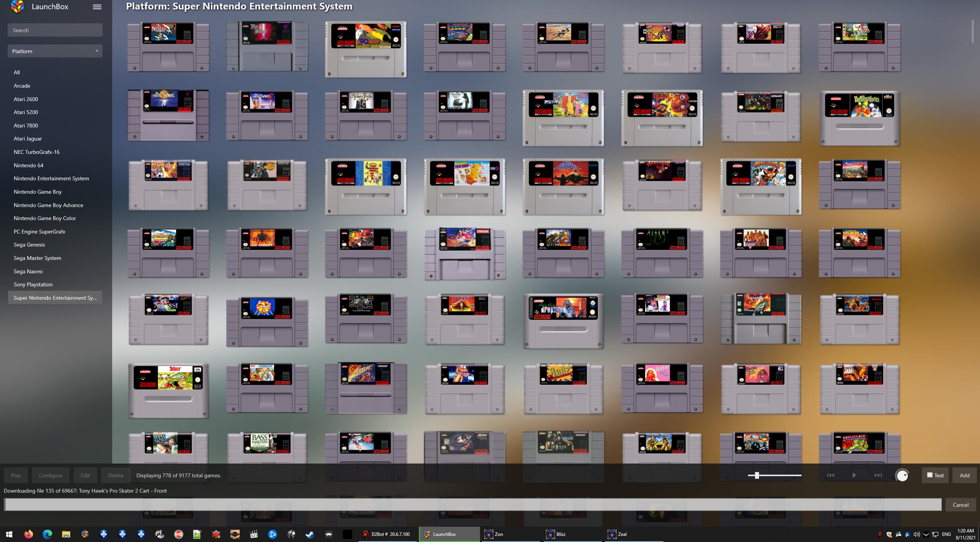Open File Explorer from the taskbar
This screenshot has width=980, height=542.
[66, 534]
